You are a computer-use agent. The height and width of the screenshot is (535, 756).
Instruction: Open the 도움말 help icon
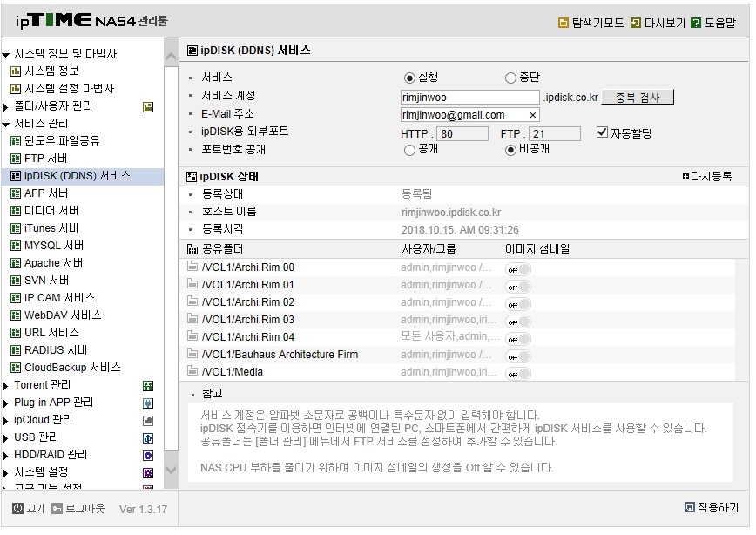pyautogui.click(x=696, y=23)
